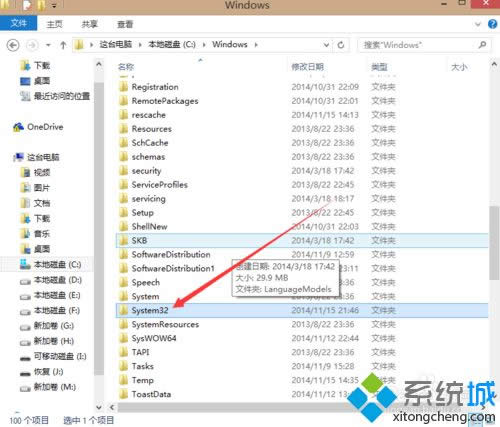Click the SchCache folder icon
This screenshot has width=500, height=427.
click(124, 143)
